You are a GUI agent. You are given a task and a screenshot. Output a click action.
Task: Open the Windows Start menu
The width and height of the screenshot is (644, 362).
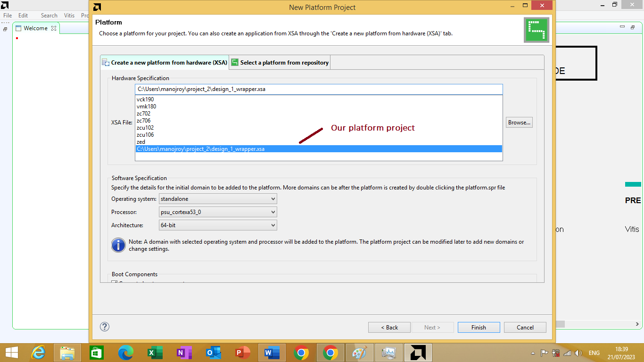click(11, 353)
